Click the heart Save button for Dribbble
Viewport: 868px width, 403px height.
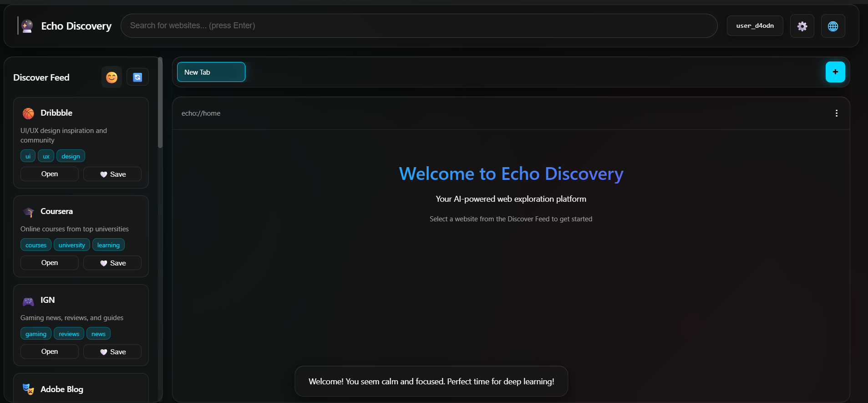point(112,174)
